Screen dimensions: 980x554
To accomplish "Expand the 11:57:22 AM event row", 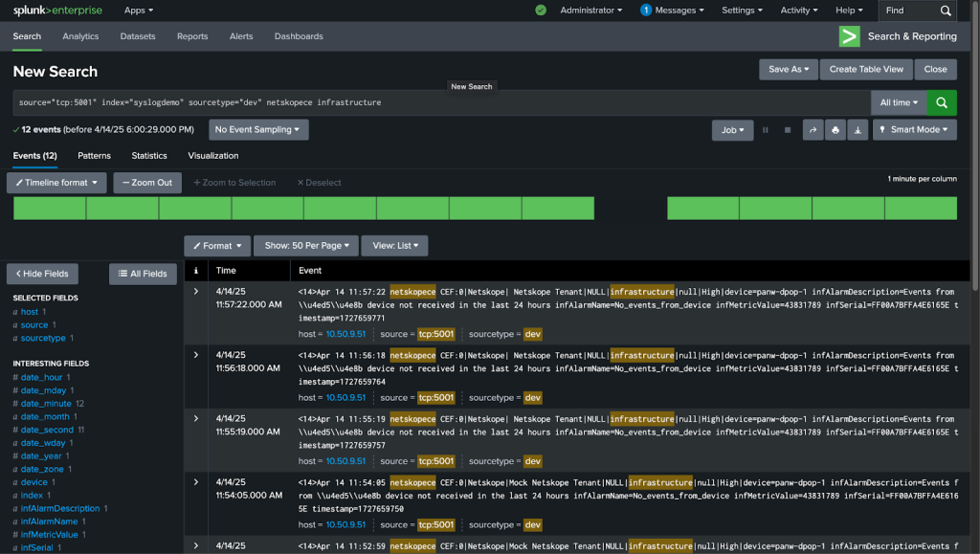I will tap(195, 292).
